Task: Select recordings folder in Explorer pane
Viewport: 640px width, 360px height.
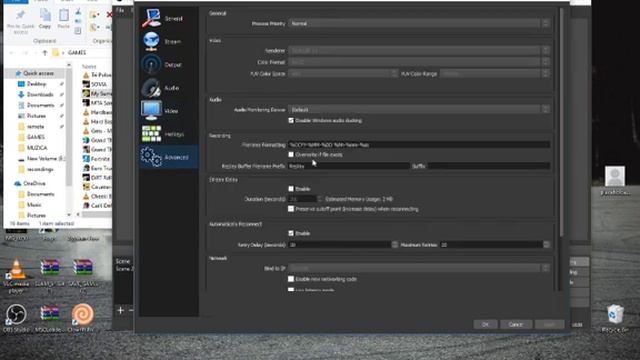Action: click(40, 169)
